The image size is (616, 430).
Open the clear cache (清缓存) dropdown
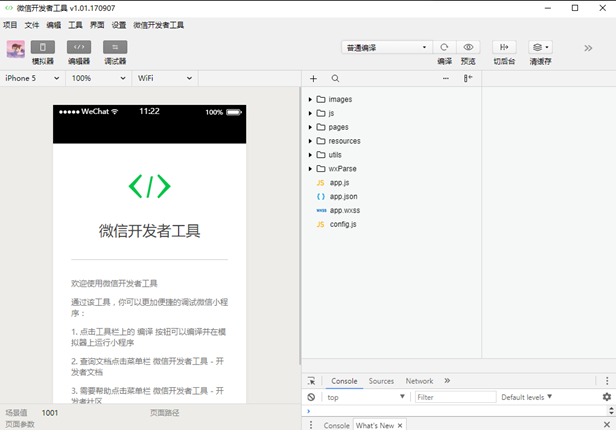[541, 47]
